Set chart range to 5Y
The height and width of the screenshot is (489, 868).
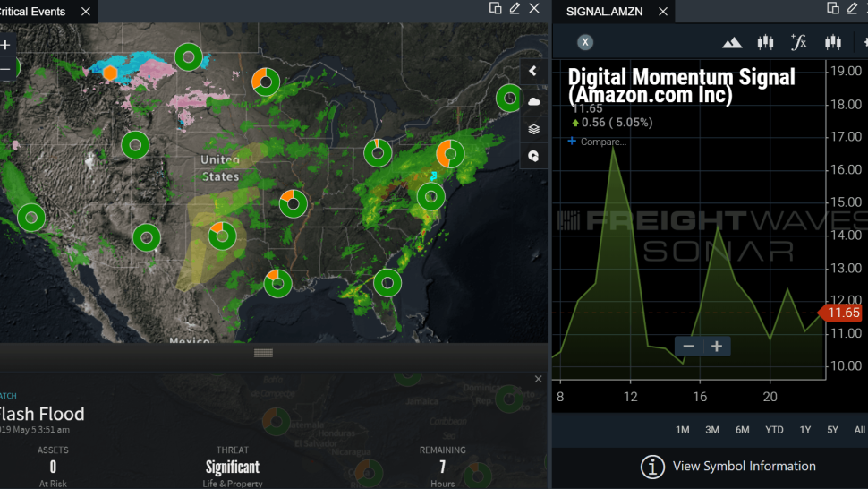(x=832, y=430)
